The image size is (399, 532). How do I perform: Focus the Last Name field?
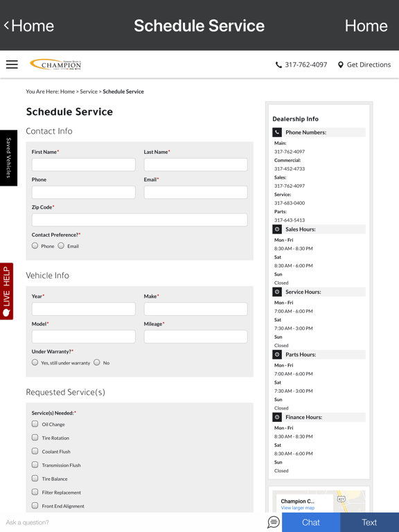coord(196,165)
